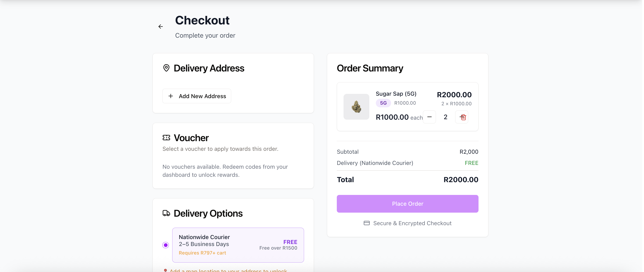Click the Sugar Sap (5G) product name

point(396,94)
